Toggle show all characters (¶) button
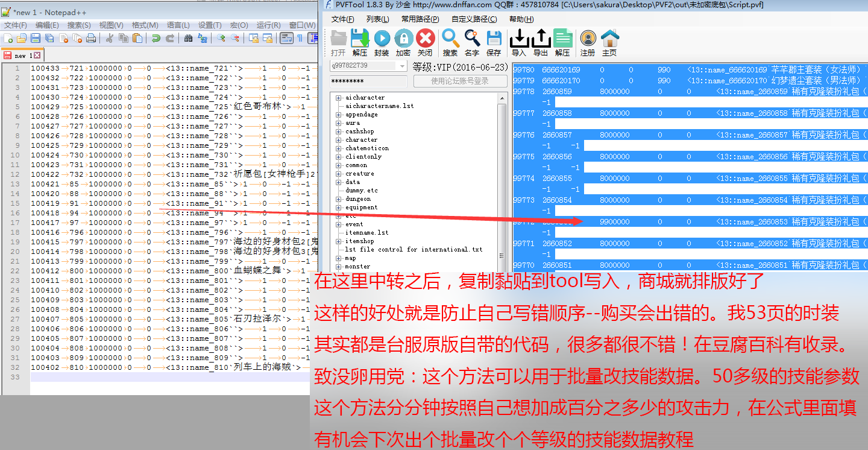Image resolution: width=868 pixels, height=450 pixels. click(x=300, y=38)
